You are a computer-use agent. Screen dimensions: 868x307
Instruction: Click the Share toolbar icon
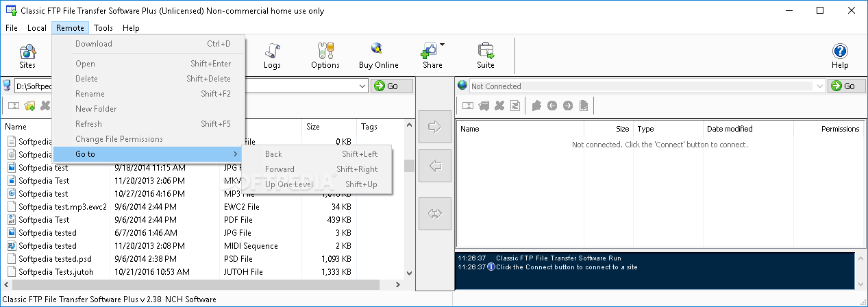(x=432, y=56)
